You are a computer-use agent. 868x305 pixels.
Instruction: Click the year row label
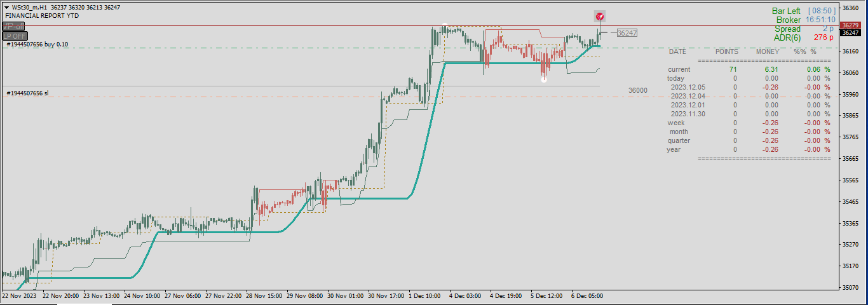coord(674,149)
